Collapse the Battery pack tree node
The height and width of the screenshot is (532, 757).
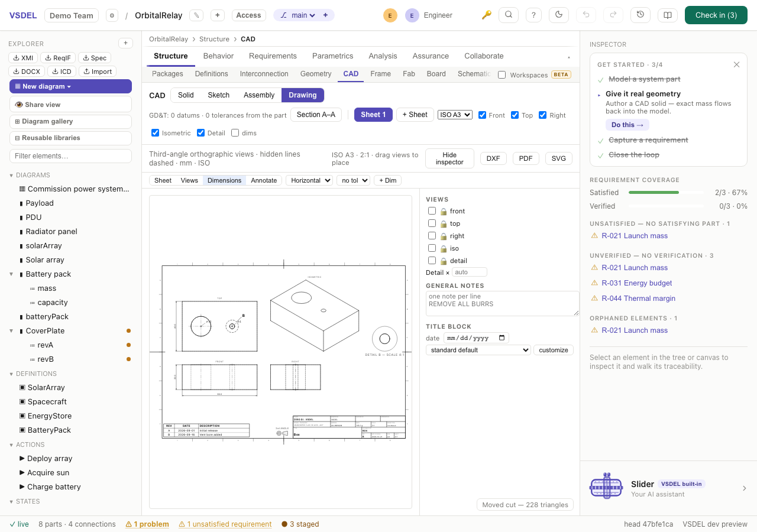[11, 274]
